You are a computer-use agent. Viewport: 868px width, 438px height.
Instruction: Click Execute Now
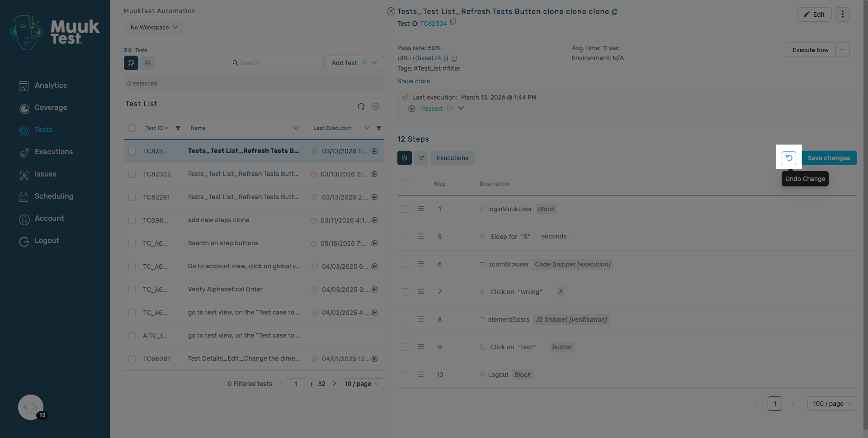point(811,50)
